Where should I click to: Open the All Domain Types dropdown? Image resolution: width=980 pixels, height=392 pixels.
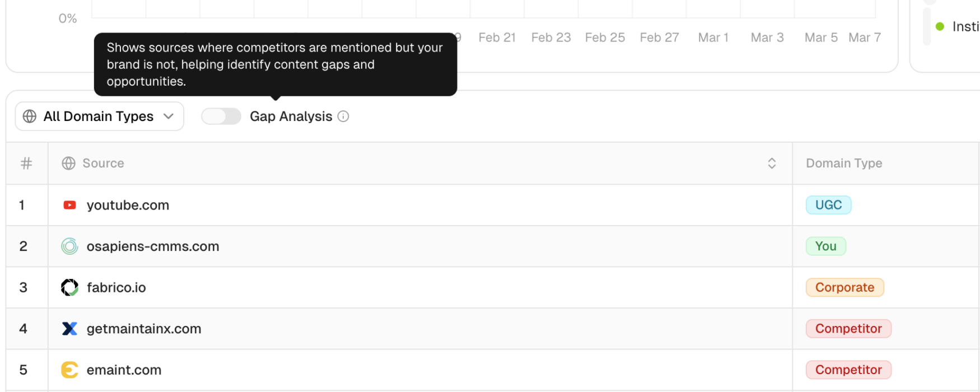(x=99, y=116)
